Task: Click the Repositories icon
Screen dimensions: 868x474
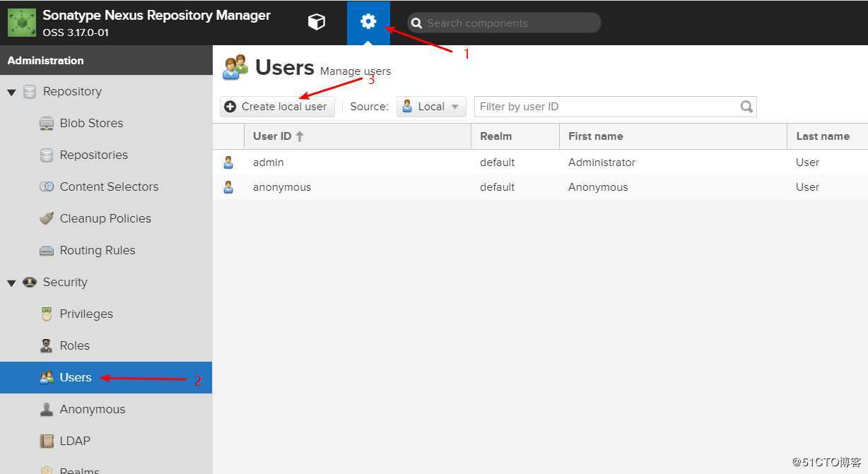Action: [47, 155]
